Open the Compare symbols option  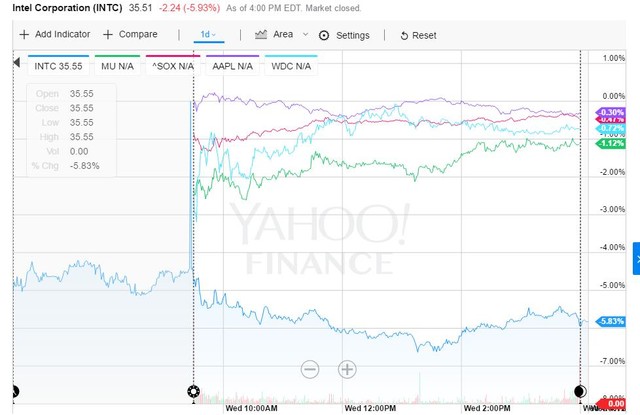tap(129, 34)
